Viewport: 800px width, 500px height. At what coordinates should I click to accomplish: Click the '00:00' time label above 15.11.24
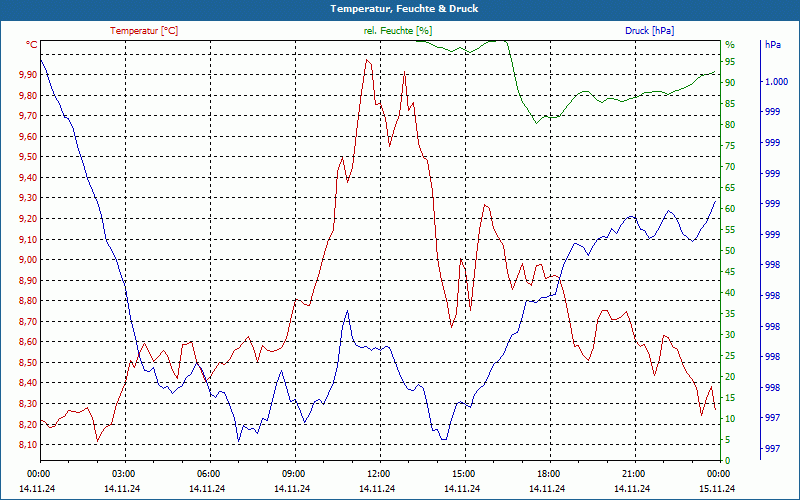pos(718,474)
